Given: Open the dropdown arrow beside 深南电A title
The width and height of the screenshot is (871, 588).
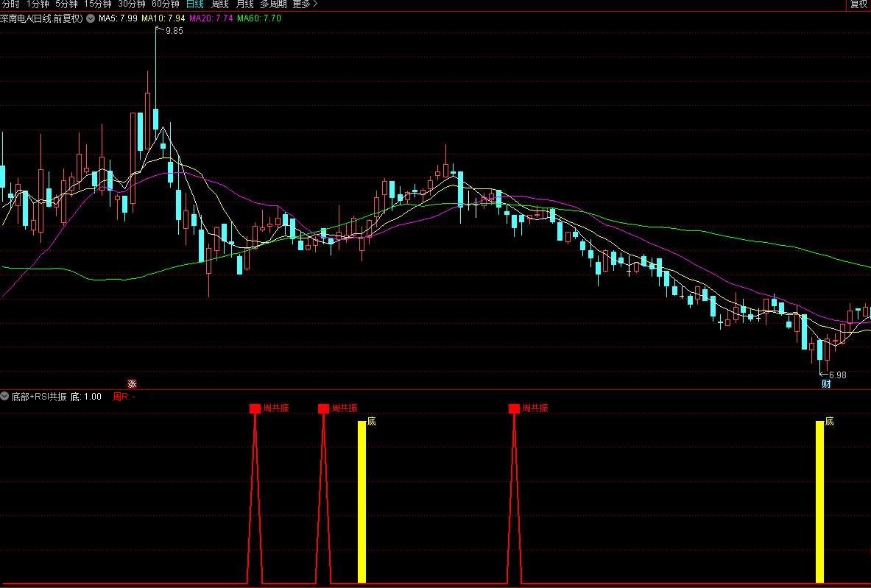Looking at the screenshot, I should click(x=91, y=18).
